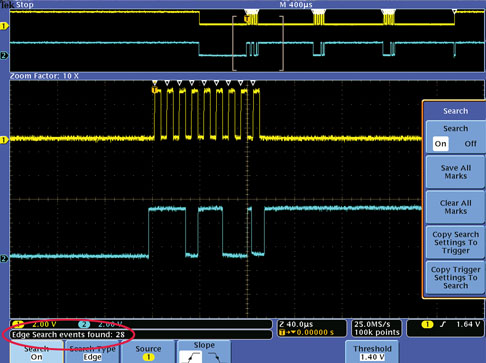Choose Copy Search Settings To Trigger
This screenshot has height=363, width=486.
(455, 242)
